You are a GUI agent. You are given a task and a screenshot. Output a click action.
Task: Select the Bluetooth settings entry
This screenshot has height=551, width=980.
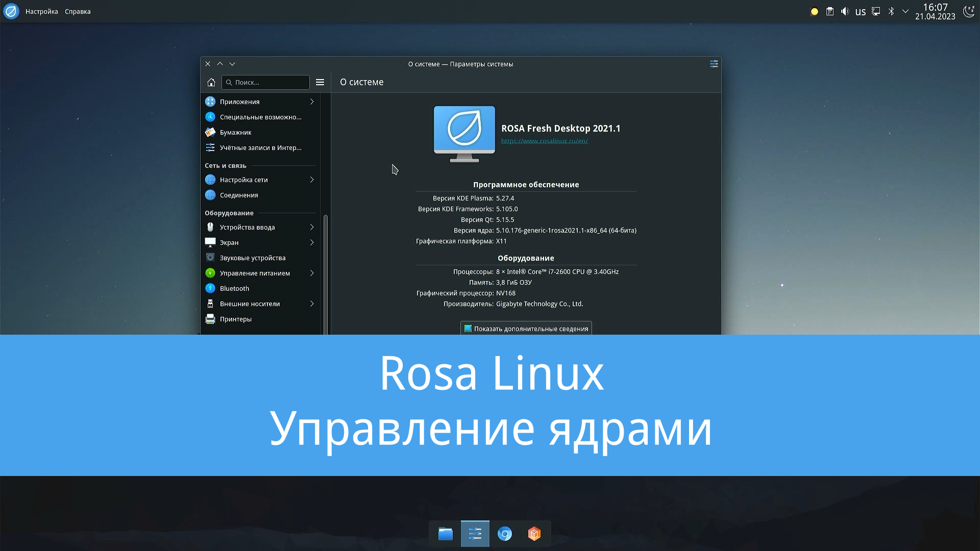[x=235, y=288]
